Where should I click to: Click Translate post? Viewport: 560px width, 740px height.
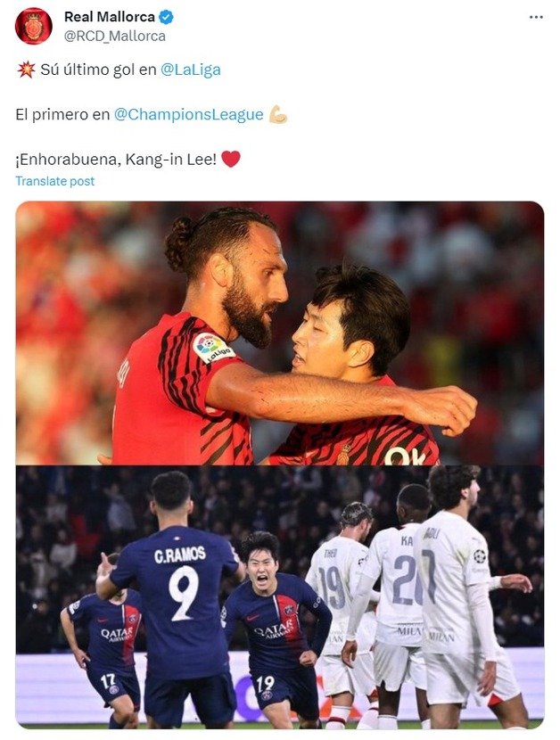point(54,181)
